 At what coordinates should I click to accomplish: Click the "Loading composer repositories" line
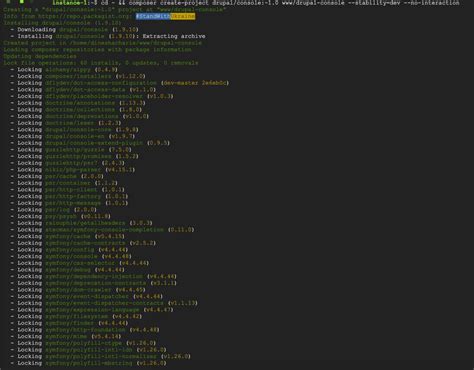point(97,49)
